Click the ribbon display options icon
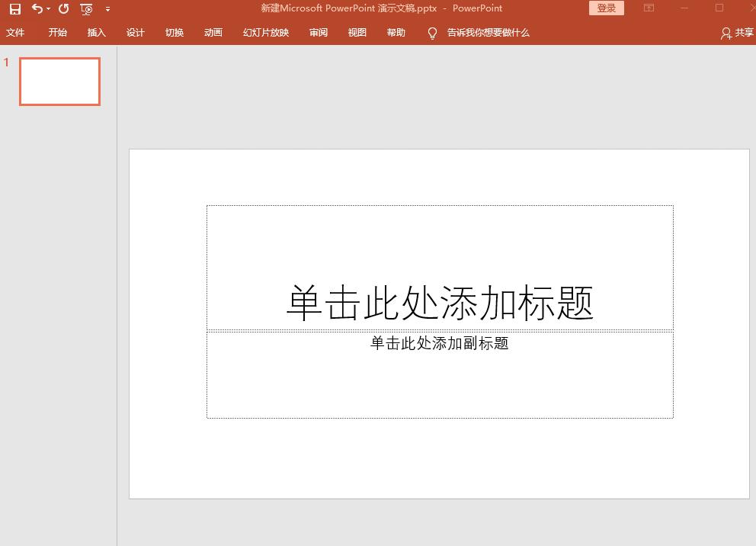Image resolution: width=756 pixels, height=546 pixels. [x=649, y=8]
